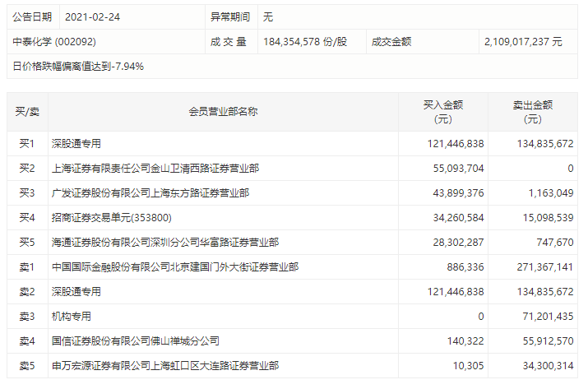Click the 买5 rank cell
Image resolution: width=588 pixels, height=389 pixels.
(27, 243)
